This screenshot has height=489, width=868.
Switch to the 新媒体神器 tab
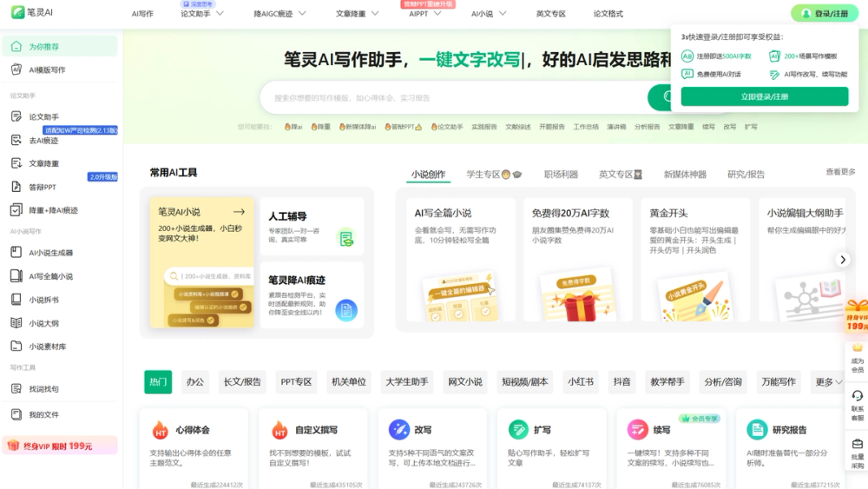pos(685,175)
